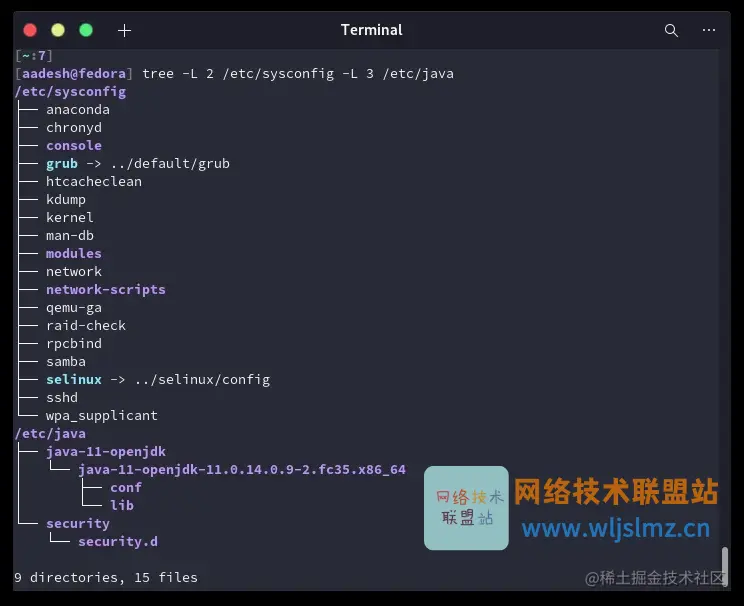Minimize Terminal with the yellow button

(x=58, y=30)
